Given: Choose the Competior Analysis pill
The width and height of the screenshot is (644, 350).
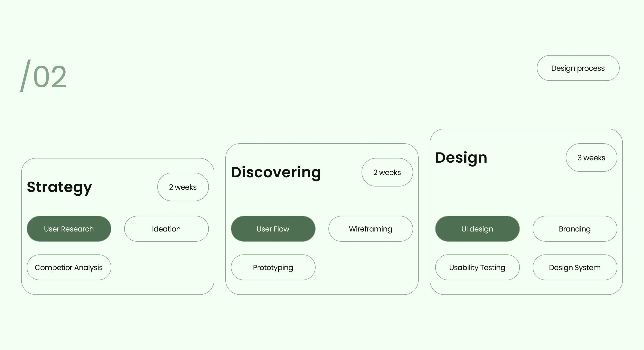Looking at the screenshot, I should click(69, 267).
